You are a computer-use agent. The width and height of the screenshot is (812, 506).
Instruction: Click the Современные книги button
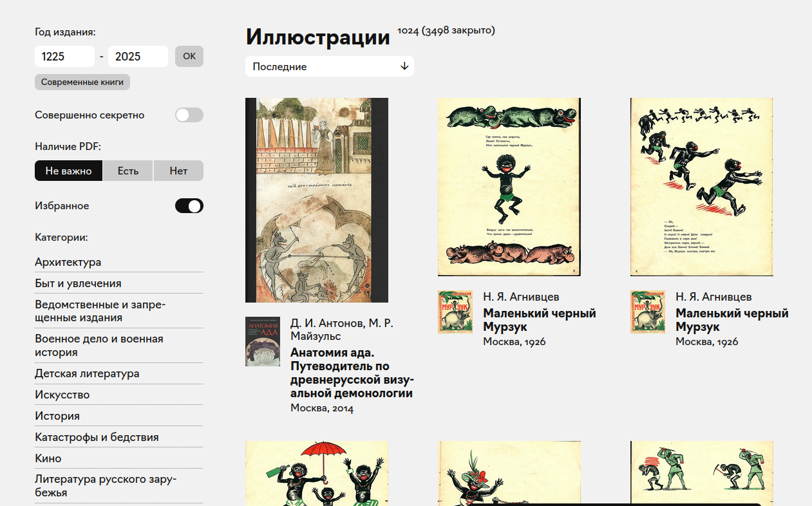pyautogui.click(x=82, y=82)
